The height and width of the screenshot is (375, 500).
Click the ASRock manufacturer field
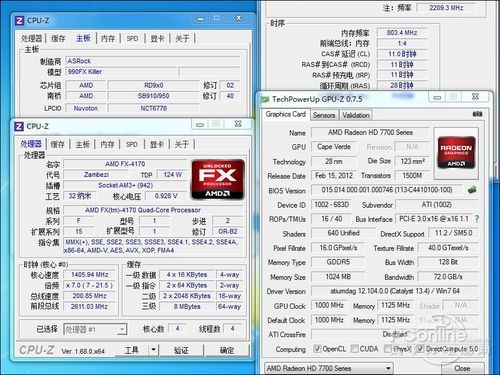[153, 61]
